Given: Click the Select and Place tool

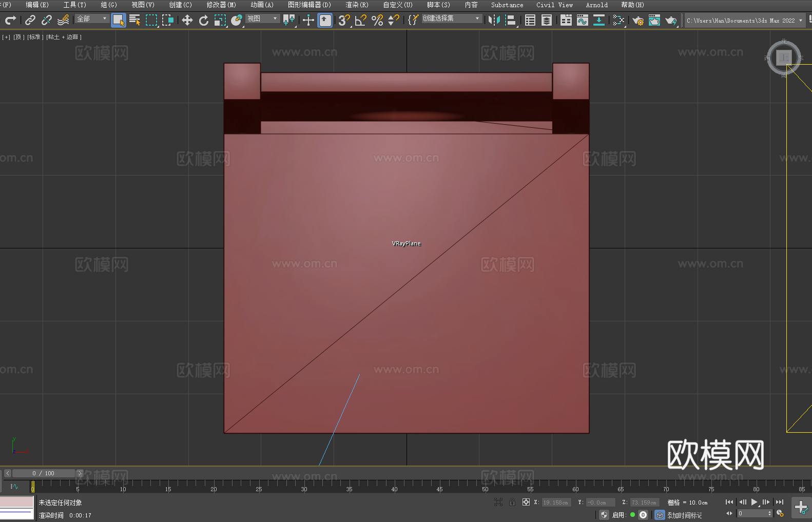Looking at the screenshot, I should click(x=237, y=20).
